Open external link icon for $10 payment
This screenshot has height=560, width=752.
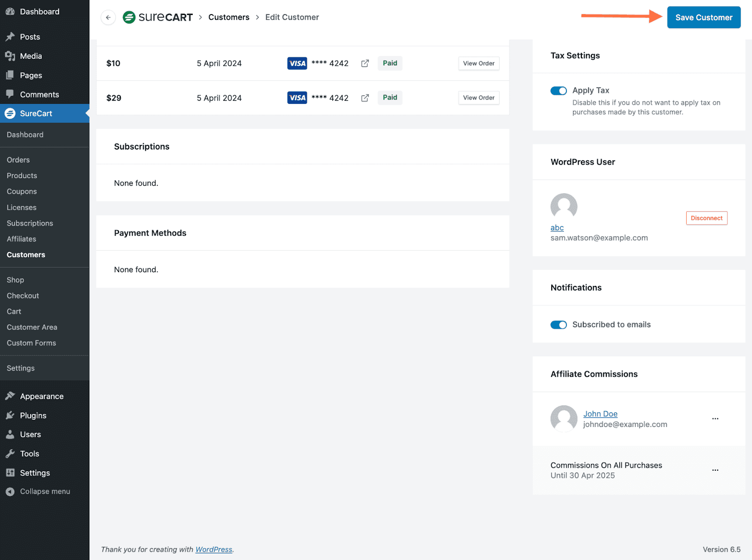click(x=365, y=63)
